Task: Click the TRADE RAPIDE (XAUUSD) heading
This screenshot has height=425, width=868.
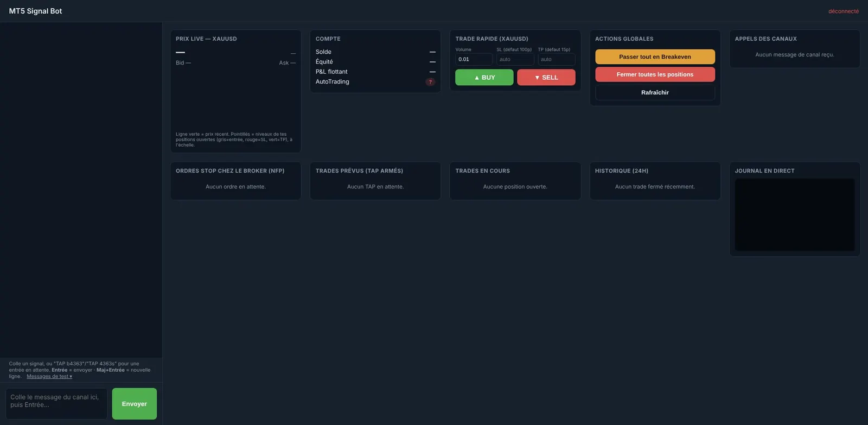Action: (492, 39)
